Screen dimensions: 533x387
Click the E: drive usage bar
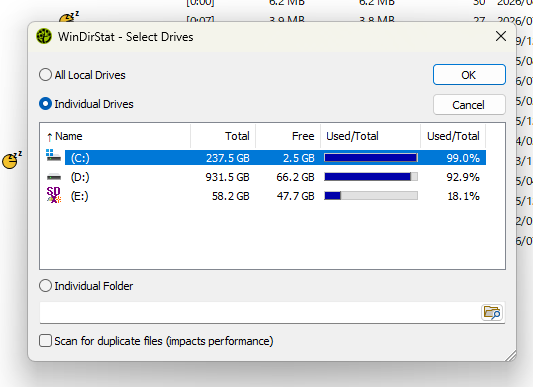pos(371,196)
